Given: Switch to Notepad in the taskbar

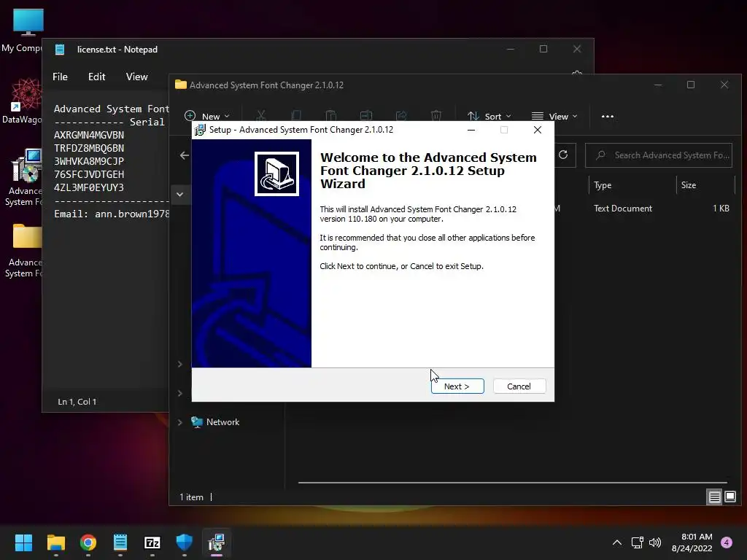Looking at the screenshot, I should (x=120, y=542).
